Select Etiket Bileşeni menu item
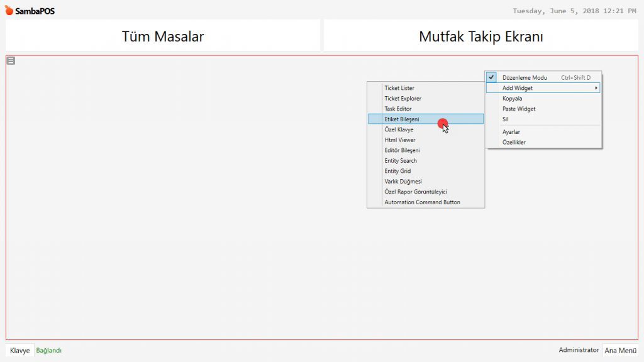This screenshot has width=644, height=362. click(402, 119)
